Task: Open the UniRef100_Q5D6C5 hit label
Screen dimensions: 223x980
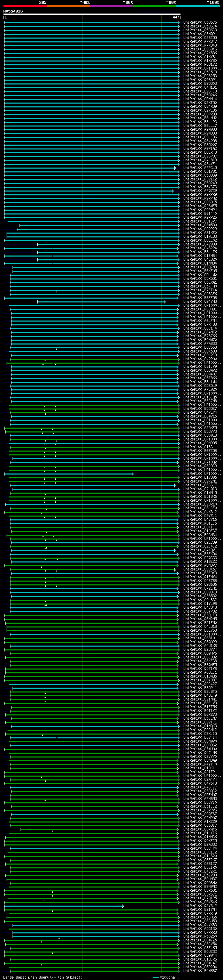Action: pos(200,23)
